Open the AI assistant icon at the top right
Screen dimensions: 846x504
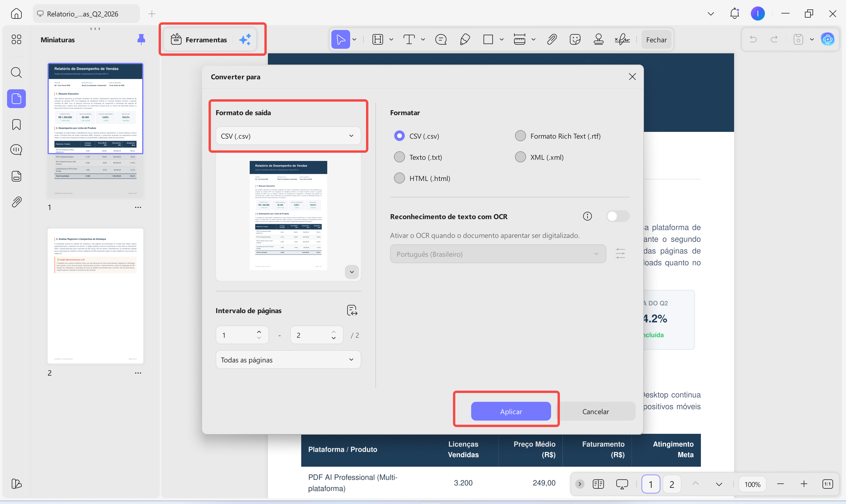(828, 39)
